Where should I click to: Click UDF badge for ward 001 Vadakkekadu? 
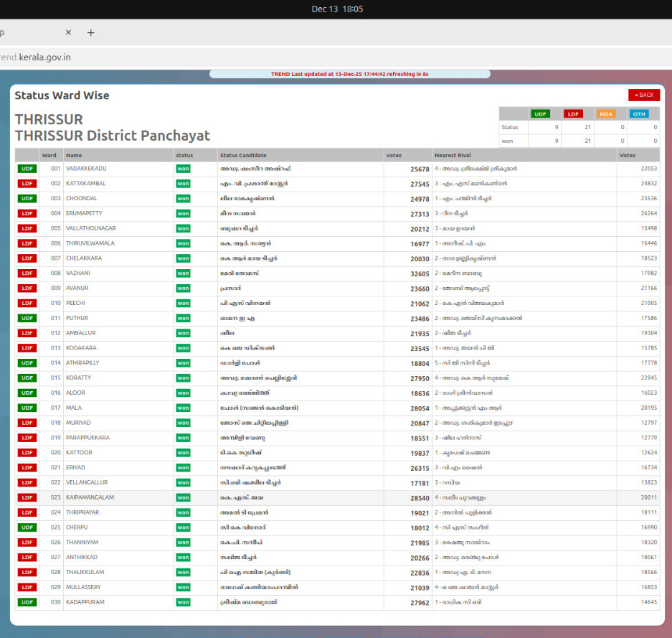click(27, 169)
